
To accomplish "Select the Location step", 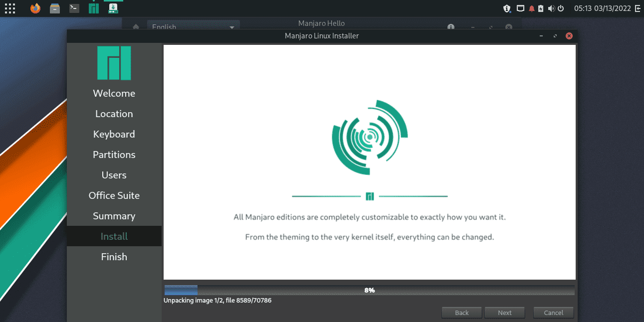I will tap(114, 114).
